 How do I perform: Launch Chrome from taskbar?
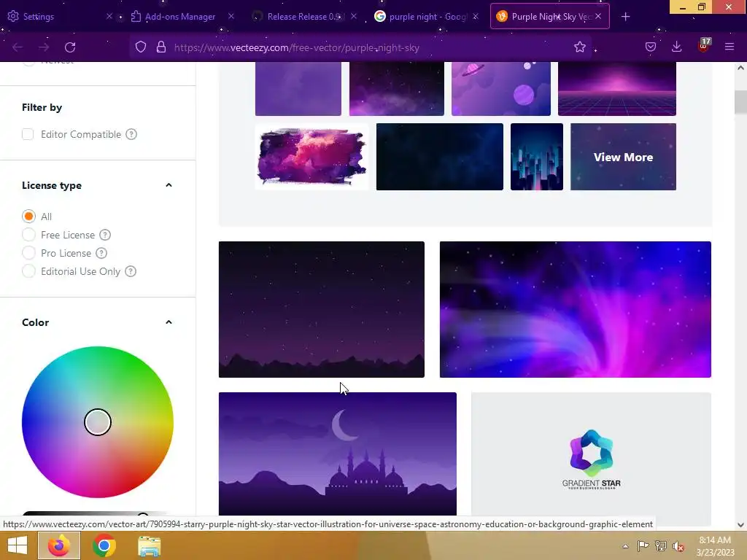104,545
